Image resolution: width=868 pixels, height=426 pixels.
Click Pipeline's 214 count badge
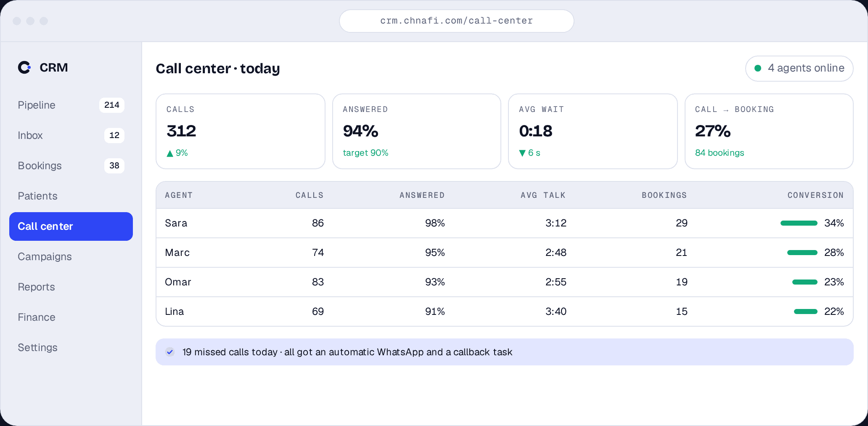coord(112,105)
